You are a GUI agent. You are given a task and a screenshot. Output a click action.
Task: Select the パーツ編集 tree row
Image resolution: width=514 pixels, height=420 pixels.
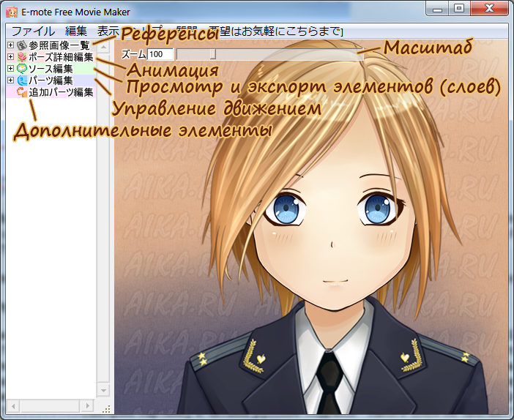51,80
